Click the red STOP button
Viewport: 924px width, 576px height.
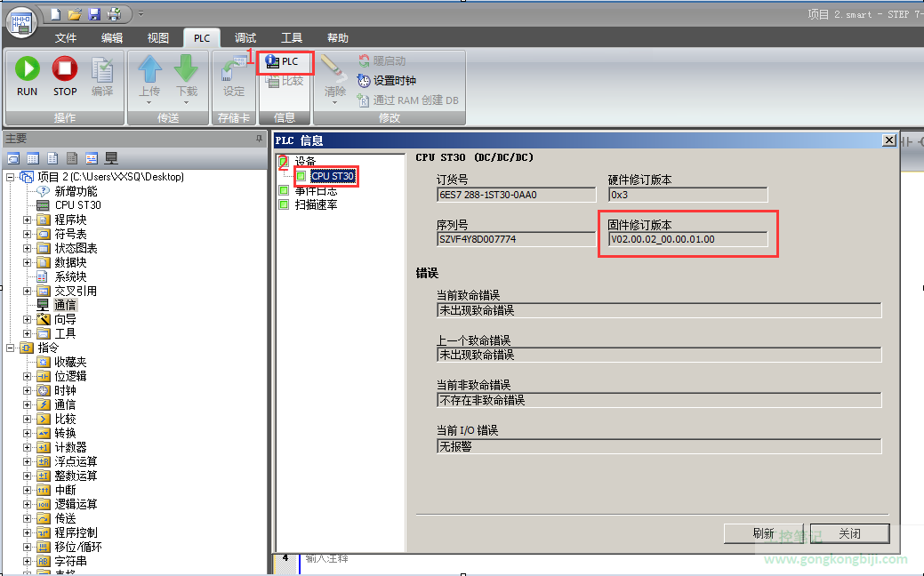pos(65,76)
